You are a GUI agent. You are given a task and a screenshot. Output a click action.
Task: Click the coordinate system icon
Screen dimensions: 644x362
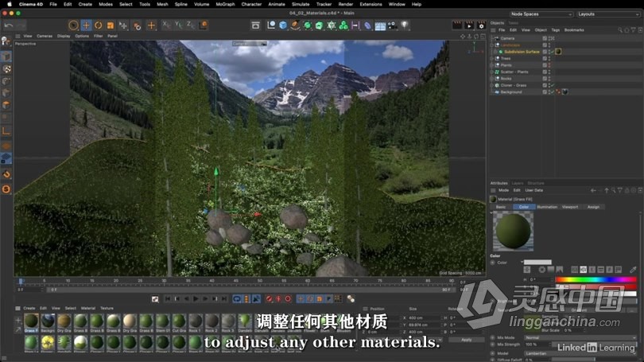click(x=204, y=25)
